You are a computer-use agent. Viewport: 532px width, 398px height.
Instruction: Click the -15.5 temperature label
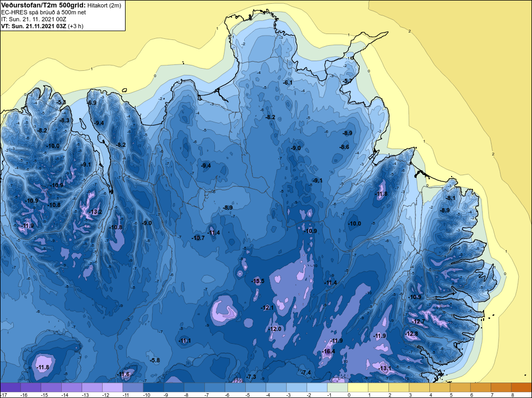pos(257,281)
